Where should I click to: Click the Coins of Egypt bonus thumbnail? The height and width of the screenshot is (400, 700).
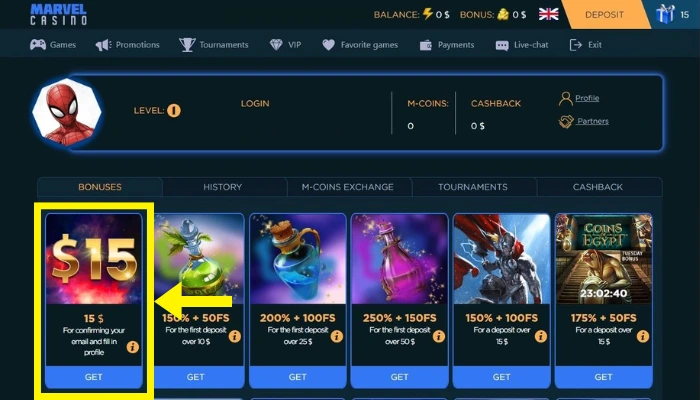click(x=604, y=259)
